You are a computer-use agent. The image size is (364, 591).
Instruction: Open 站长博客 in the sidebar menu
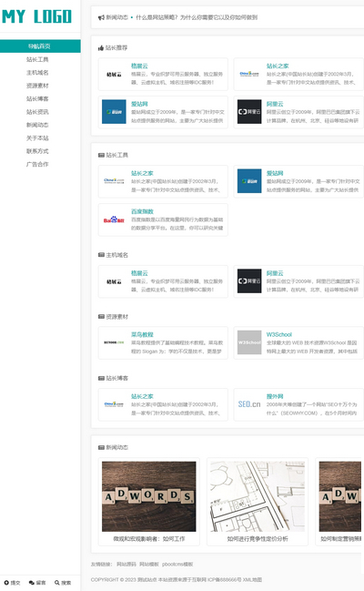(37, 98)
